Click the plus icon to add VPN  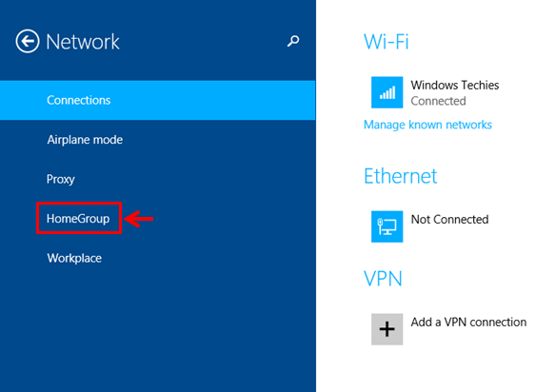(387, 329)
